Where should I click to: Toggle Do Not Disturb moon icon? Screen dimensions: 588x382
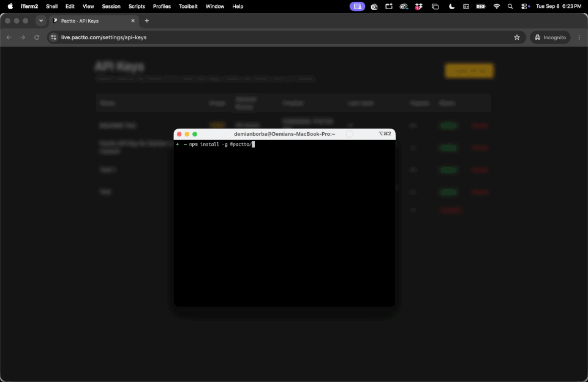451,6
